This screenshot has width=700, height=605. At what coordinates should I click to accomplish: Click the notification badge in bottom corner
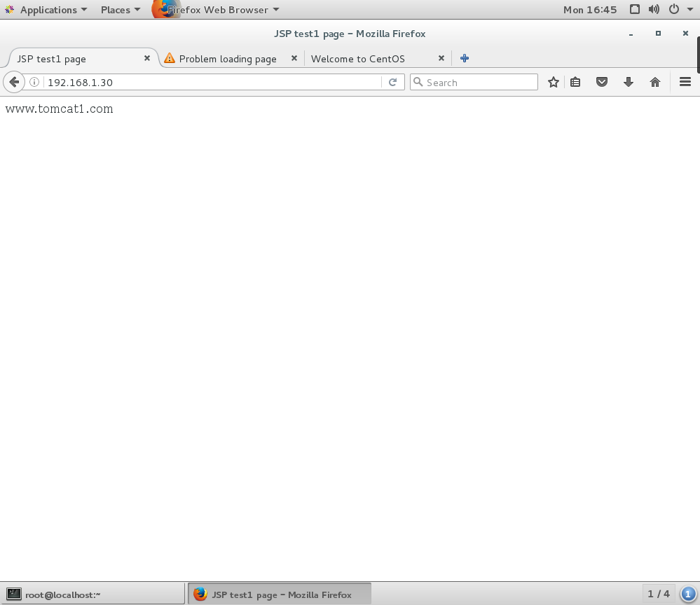[688, 594]
